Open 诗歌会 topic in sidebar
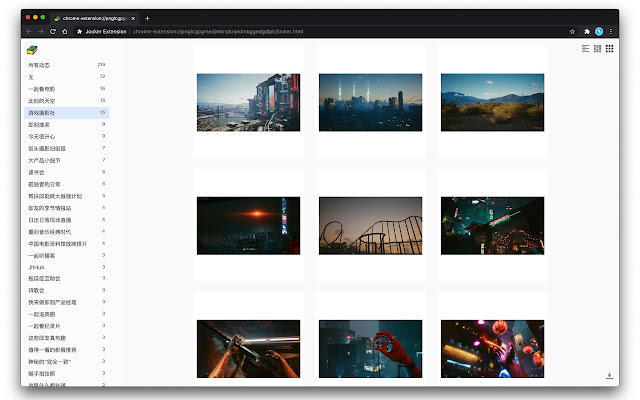The width and height of the screenshot is (640, 400). pos(67,290)
